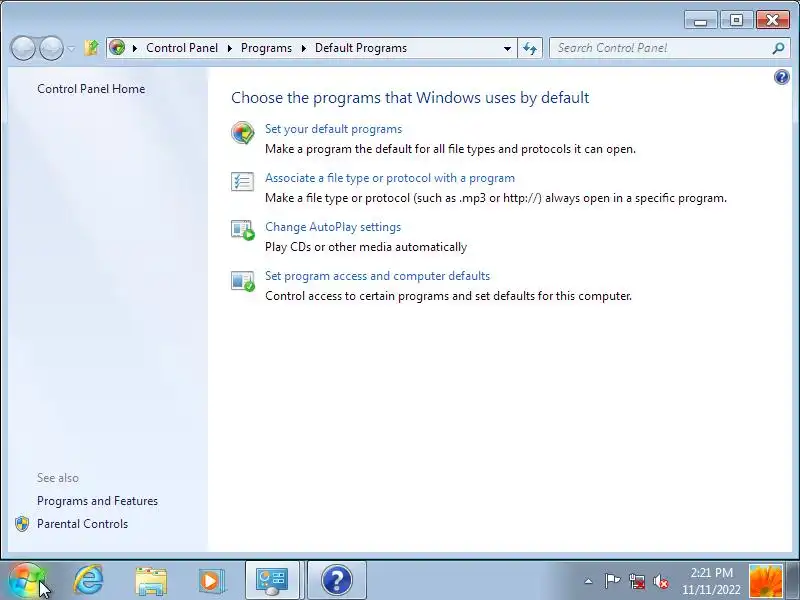Go to Control Panel breadcrumb
The width and height of the screenshot is (800, 600).
(x=182, y=48)
